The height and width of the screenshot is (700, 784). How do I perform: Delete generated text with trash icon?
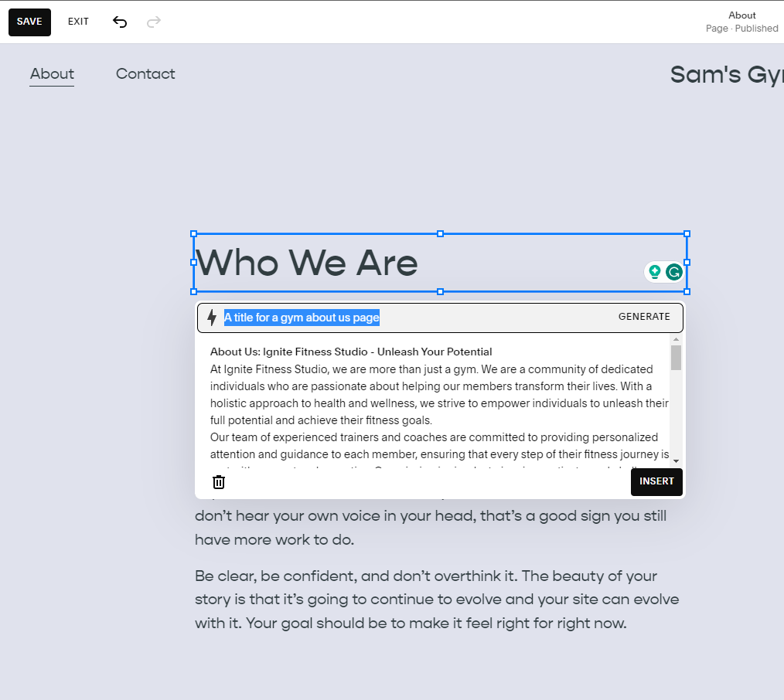[x=219, y=481]
